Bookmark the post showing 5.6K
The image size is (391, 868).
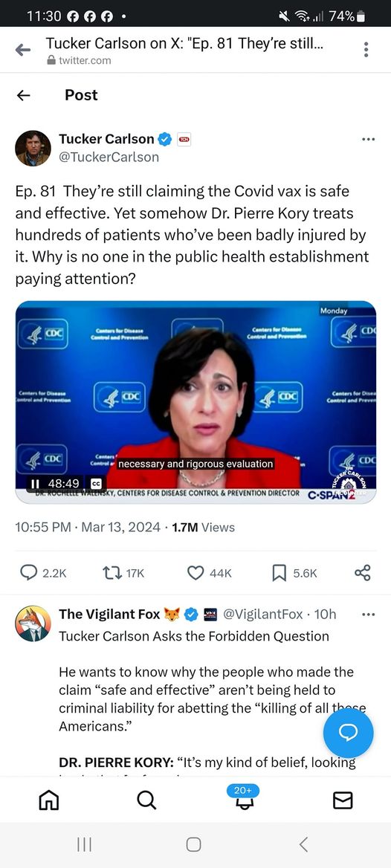(x=279, y=573)
